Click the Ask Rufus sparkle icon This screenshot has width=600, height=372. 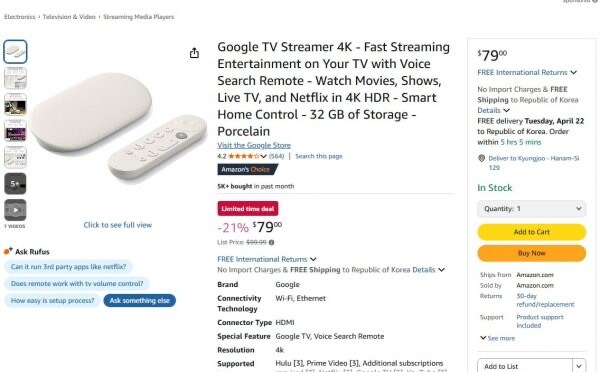pyautogui.click(x=8, y=251)
